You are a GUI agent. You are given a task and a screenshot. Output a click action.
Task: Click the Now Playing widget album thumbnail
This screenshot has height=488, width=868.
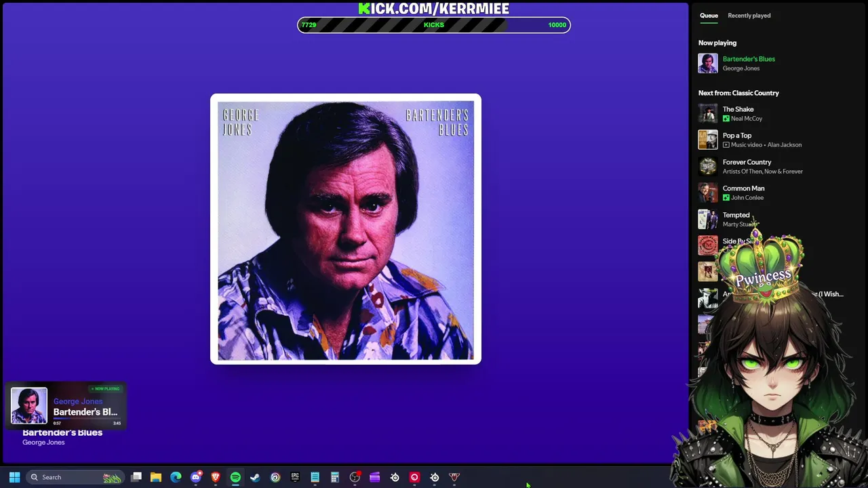click(29, 406)
